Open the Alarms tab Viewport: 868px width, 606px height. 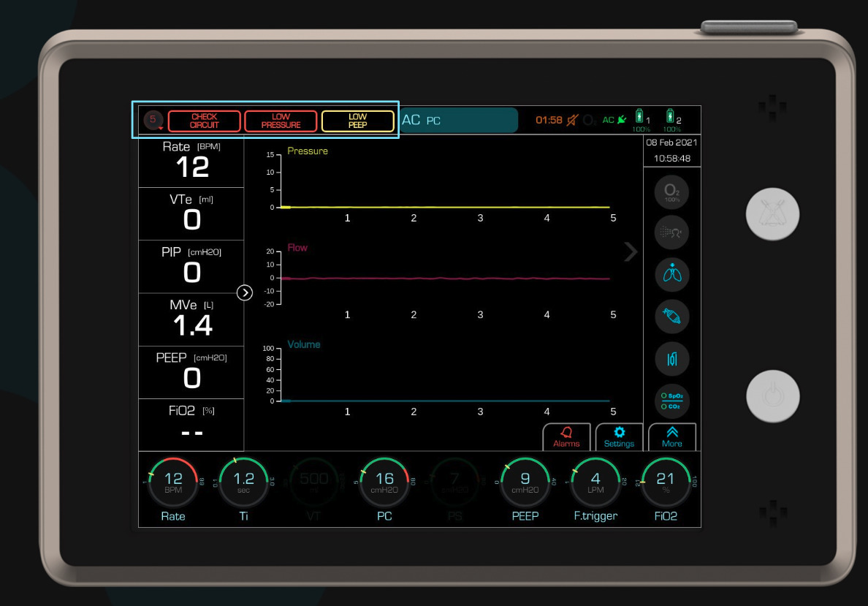click(x=566, y=437)
